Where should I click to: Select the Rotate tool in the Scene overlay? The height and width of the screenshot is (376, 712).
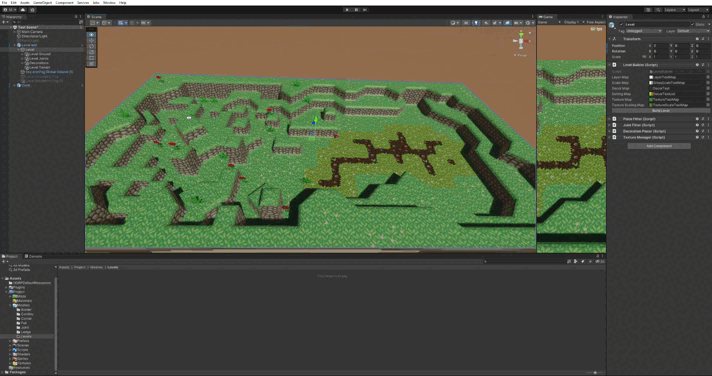point(91,46)
